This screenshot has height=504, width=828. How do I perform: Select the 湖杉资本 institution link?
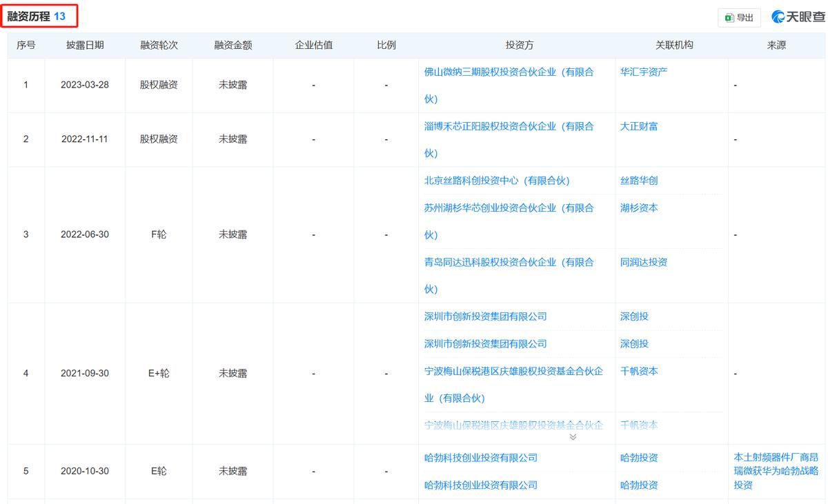pos(639,208)
